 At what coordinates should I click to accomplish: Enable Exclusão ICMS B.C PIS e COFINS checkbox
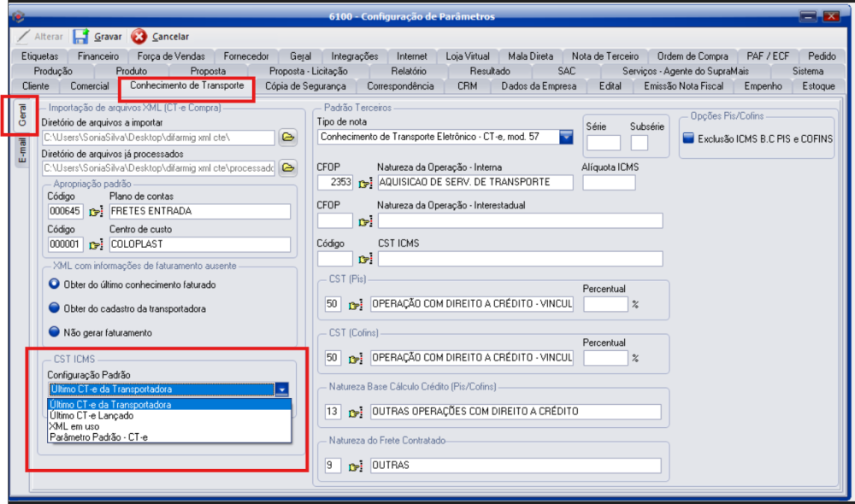(689, 138)
